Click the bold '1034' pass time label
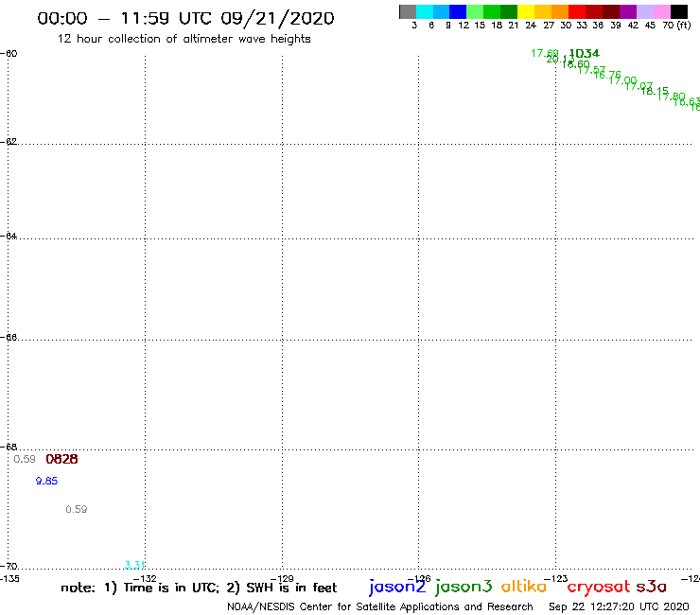The height and width of the screenshot is (615, 700). point(585,54)
